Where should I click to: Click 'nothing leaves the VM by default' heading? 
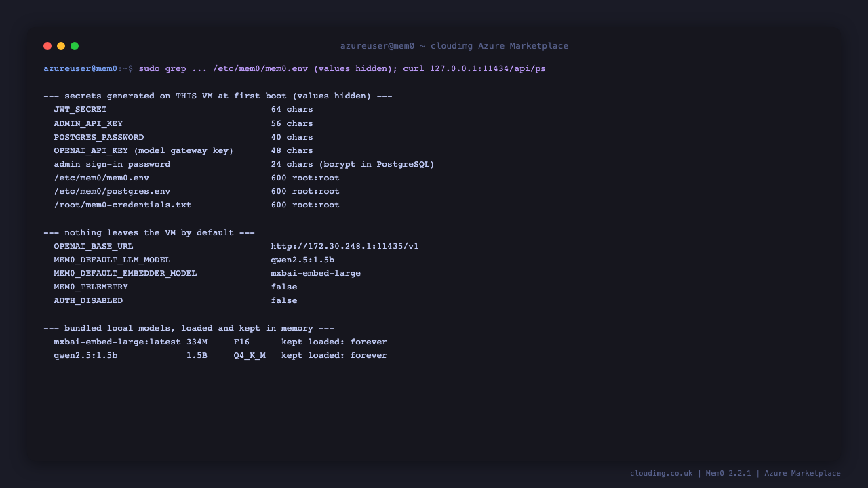[x=149, y=232]
